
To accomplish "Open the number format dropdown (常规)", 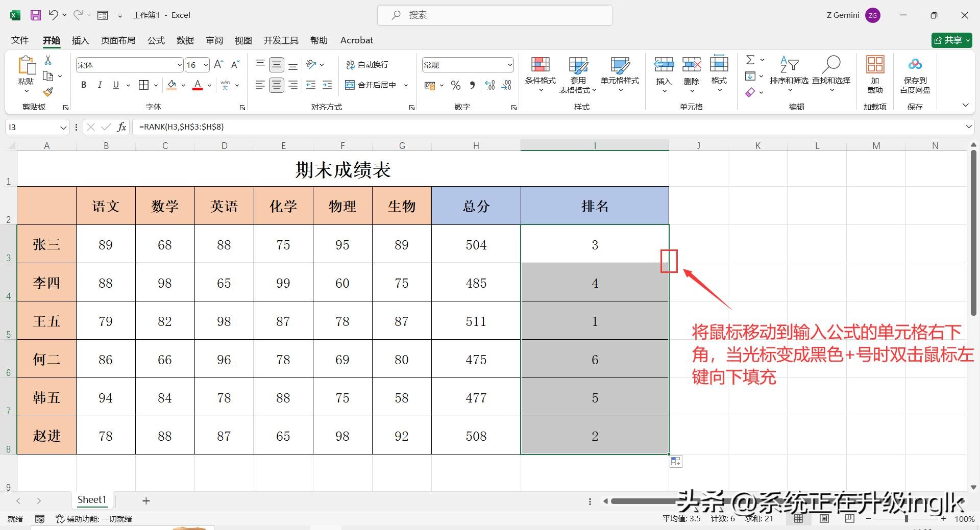I will tap(509, 65).
